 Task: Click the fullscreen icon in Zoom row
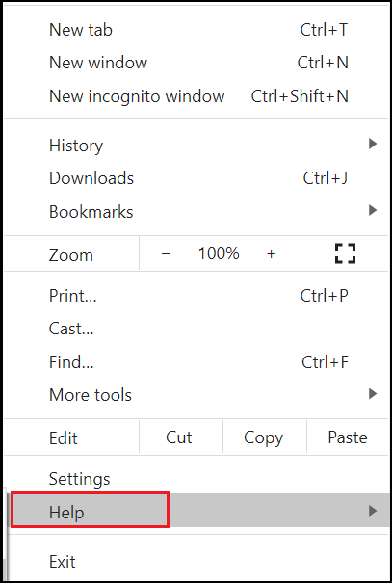[x=345, y=253]
